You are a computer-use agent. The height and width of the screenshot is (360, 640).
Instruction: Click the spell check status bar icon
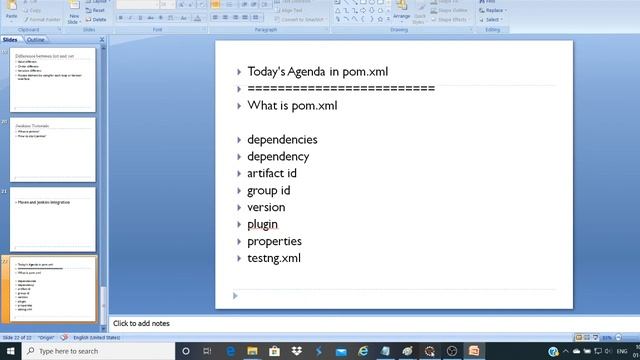pyautogui.click(x=64, y=338)
